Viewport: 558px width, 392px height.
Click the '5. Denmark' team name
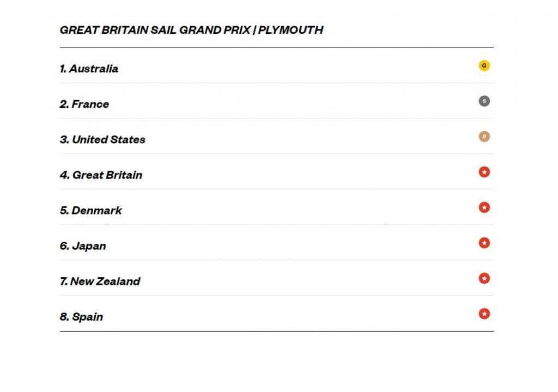tap(91, 211)
